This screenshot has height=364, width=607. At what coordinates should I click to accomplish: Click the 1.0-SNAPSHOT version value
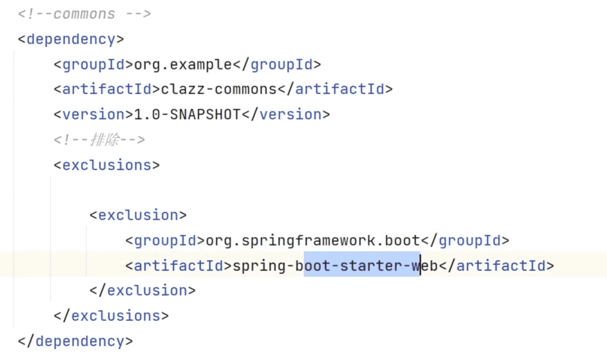(187, 114)
